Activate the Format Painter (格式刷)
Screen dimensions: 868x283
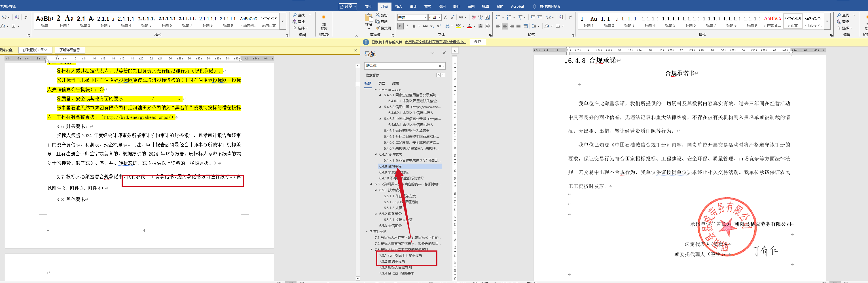tap(383, 28)
